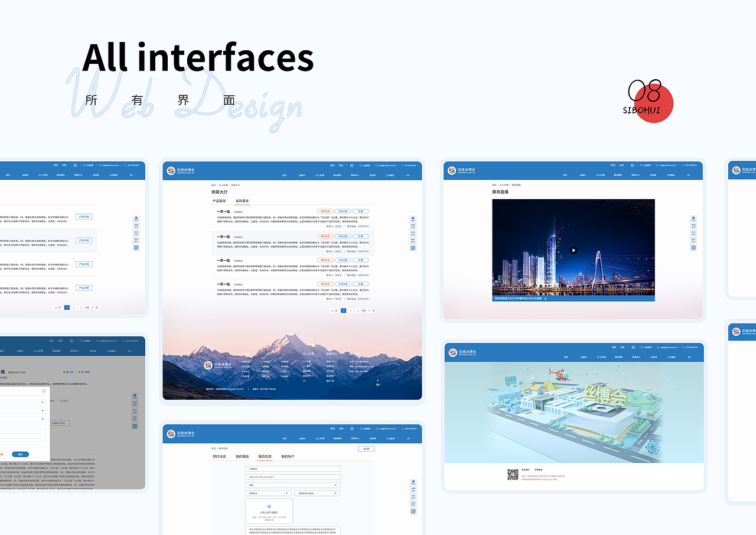Click the page jump input in the 供需大厅 pagination
This screenshot has width=756, height=535.
pos(369,310)
